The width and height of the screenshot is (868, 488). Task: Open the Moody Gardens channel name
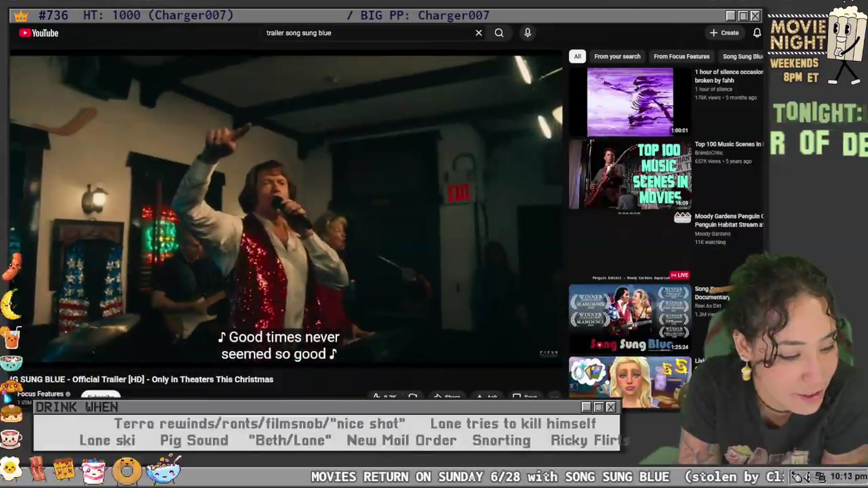[x=712, y=234]
